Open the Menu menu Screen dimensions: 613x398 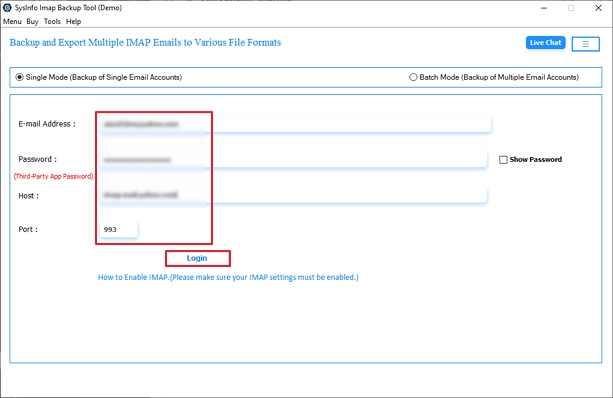point(12,22)
